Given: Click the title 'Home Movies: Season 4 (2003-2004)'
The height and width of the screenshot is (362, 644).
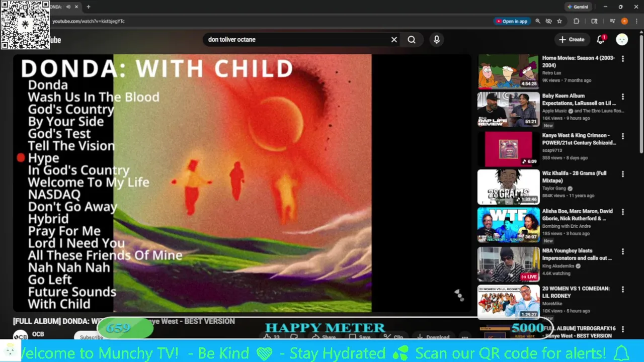Looking at the screenshot, I should tap(579, 62).
